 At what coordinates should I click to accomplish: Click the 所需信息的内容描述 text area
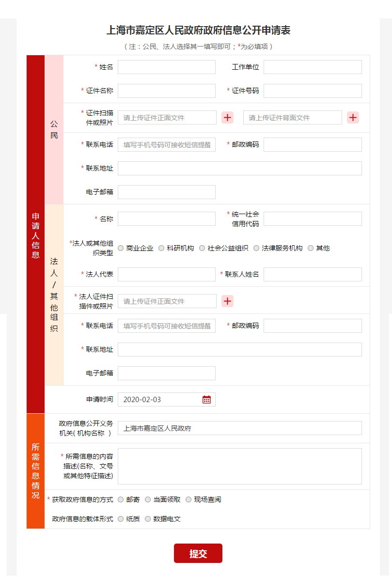(x=239, y=466)
